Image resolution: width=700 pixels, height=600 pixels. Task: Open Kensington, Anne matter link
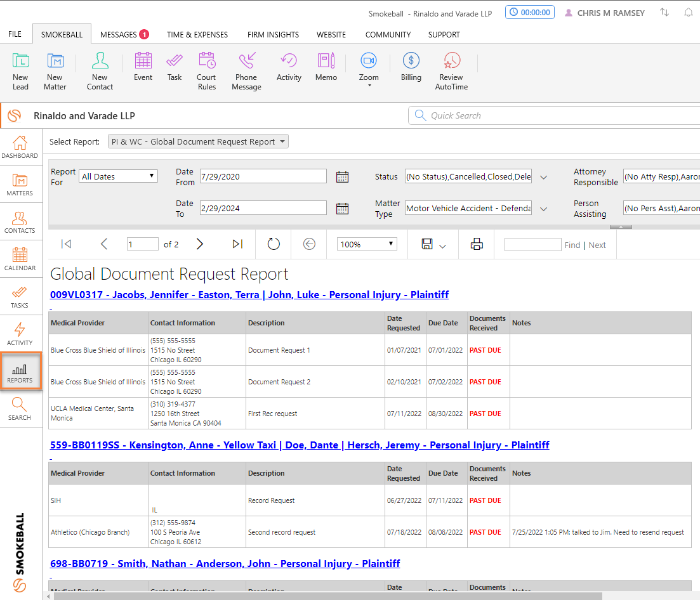point(300,445)
